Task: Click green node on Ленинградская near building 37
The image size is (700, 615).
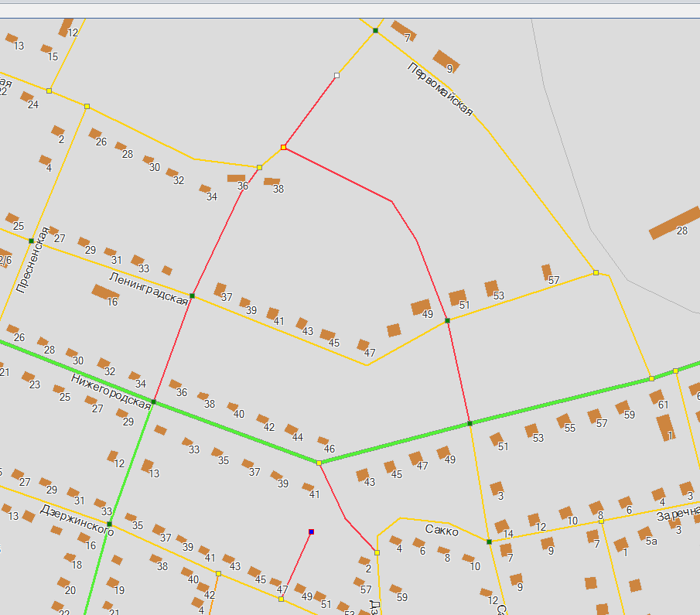Action: 192,296
